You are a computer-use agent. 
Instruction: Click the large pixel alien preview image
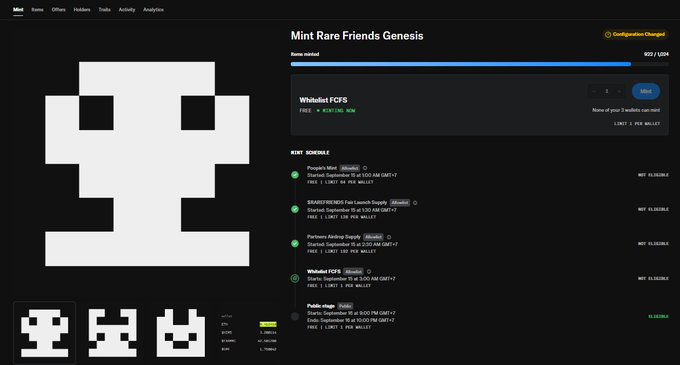coord(147,164)
